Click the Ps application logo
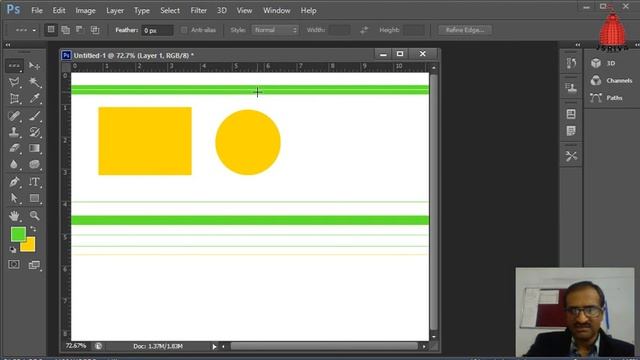This screenshot has height=360, width=640. (x=13, y=9)
